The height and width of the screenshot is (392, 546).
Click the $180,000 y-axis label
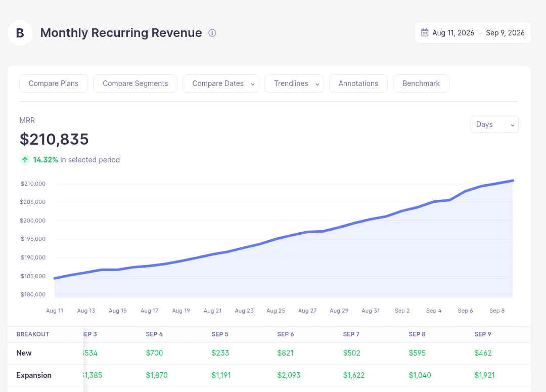33,294
